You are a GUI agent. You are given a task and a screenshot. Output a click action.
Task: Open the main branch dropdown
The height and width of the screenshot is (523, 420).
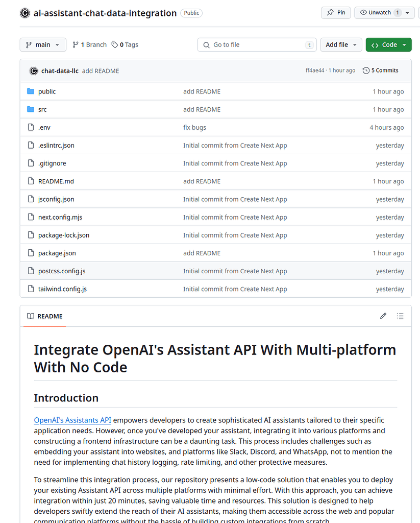(x=43, y=45)
